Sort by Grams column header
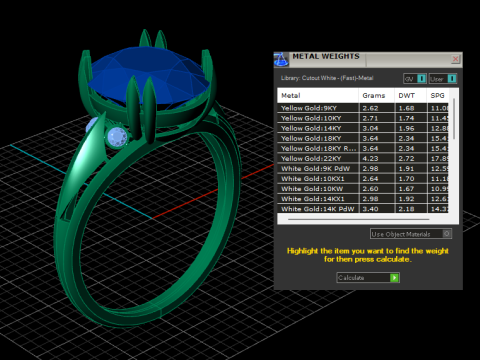The height and width of the screenshot is (360, 480). [376, 96]
